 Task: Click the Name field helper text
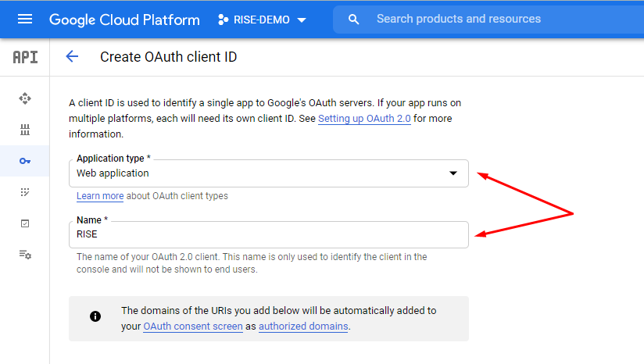point(252,263)
